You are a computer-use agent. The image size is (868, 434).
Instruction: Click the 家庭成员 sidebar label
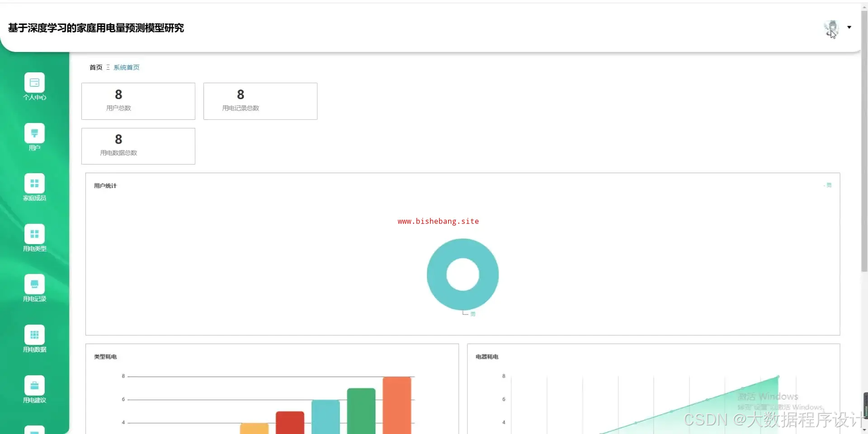(34, 198)
